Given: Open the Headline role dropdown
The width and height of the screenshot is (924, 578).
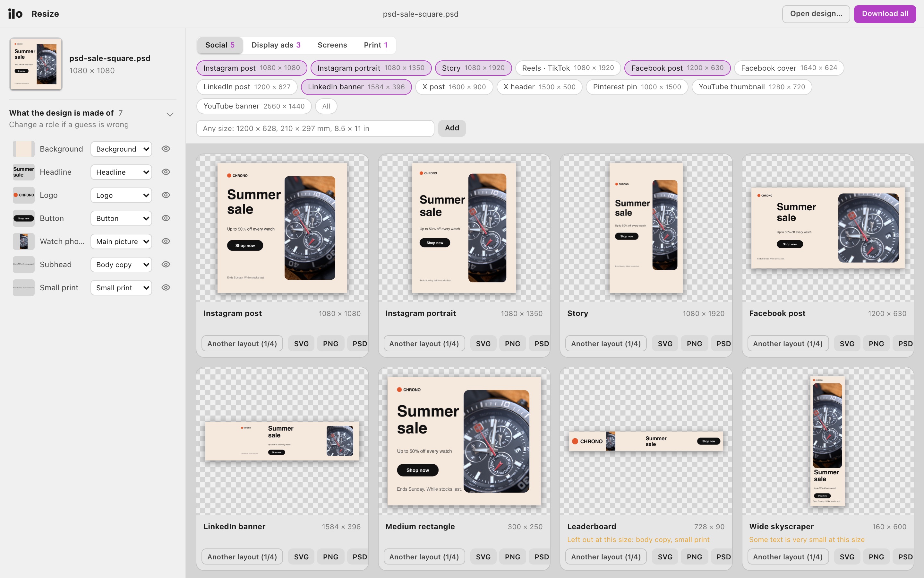Looking at the screenshot, I should point(121,172).
